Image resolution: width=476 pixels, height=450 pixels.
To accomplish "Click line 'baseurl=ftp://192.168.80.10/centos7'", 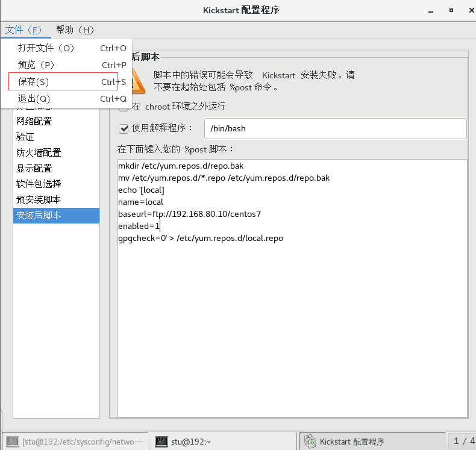I will [x=189, y=214].
